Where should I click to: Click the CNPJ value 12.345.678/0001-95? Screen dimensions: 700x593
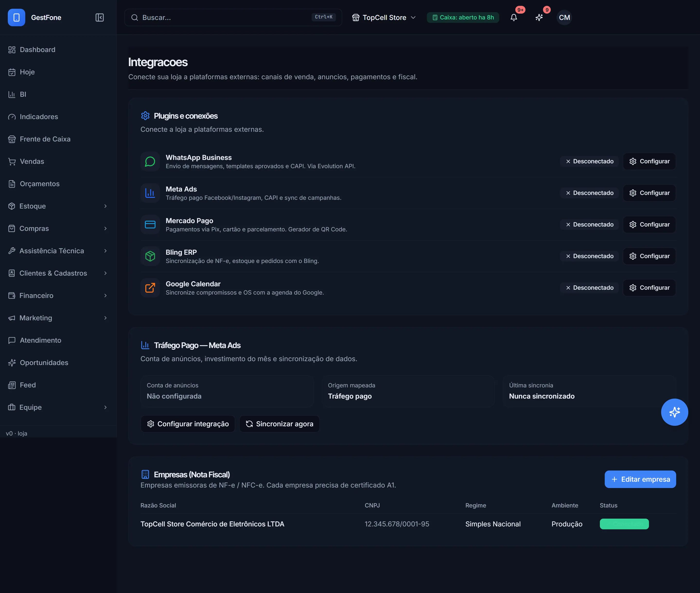[x=397, y=524]
